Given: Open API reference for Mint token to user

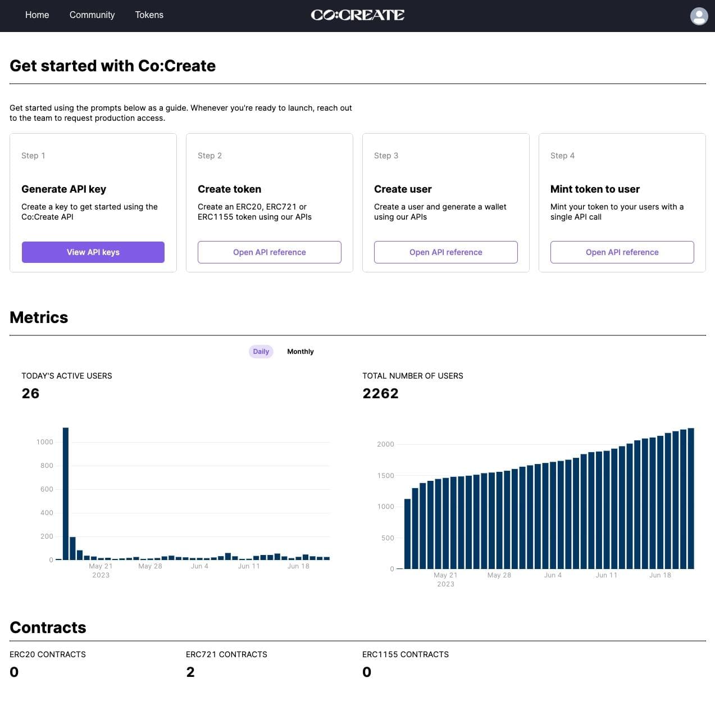Looking at the screenshot, I should coord(622,252).
